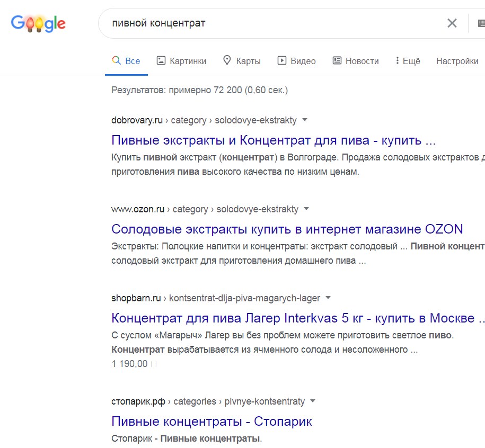
Task: Open the on-screen keyboard icon
Action: click(x=481, y=23)
